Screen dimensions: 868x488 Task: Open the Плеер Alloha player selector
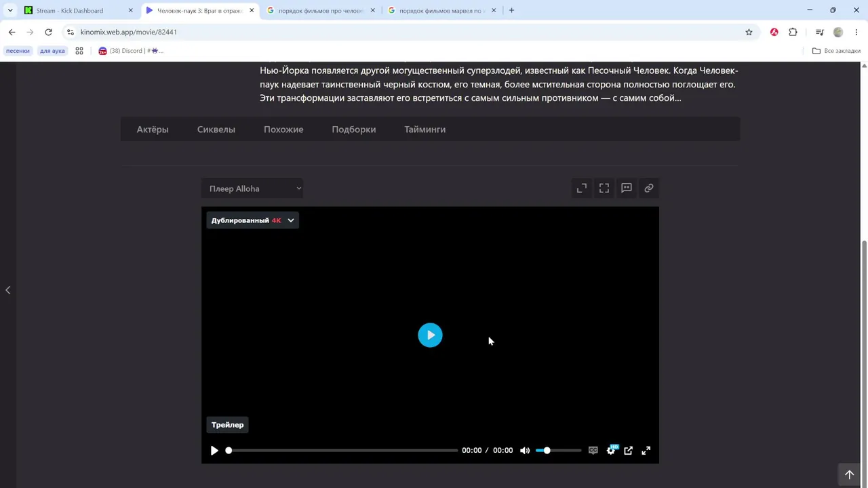(x=252, y=188)
